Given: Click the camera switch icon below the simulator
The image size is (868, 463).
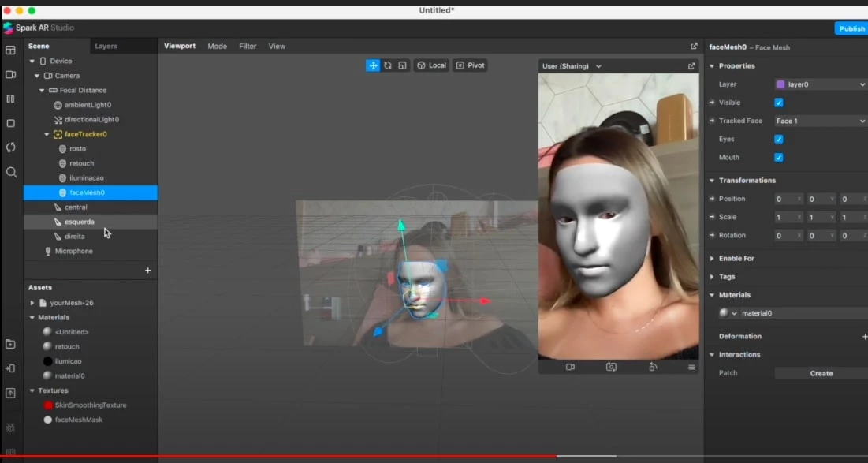Looking at the screenshot, I should pos(611,367).
